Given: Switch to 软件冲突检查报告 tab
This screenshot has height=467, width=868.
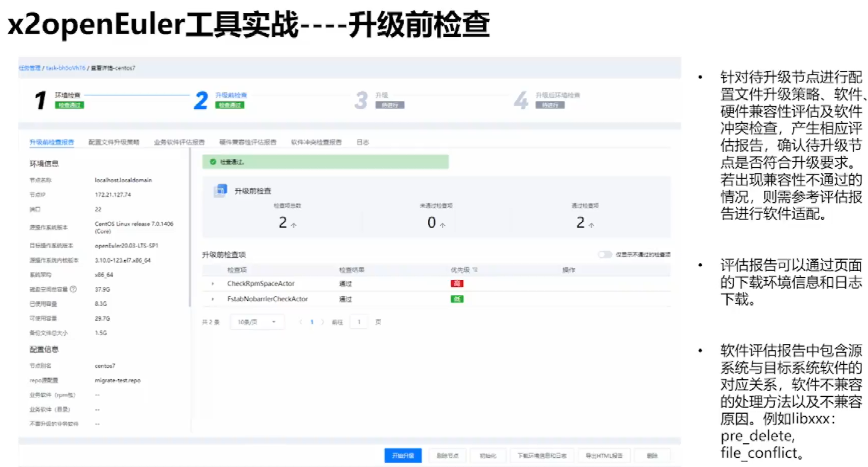Looking at the screenshot, I should [x=316, y=142].
